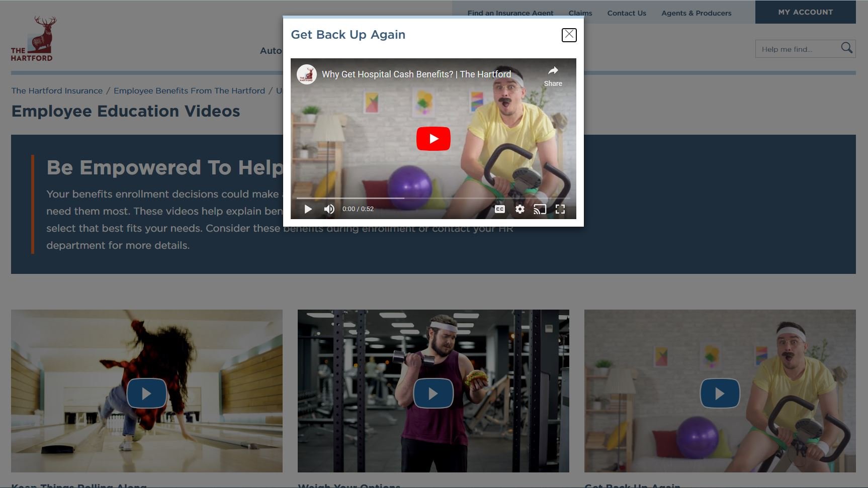Open Employee Benefits From The Hartford breadcrumb

click(189, 90)
